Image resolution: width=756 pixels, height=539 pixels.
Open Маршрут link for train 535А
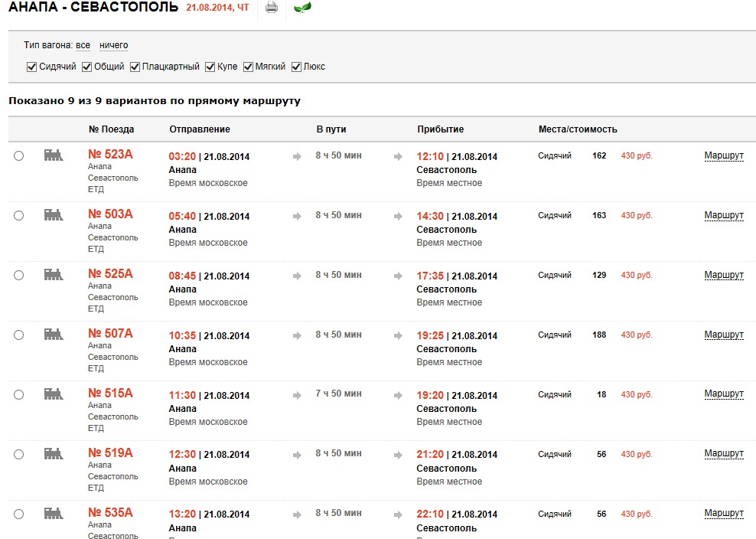click(x=724, y=514)
